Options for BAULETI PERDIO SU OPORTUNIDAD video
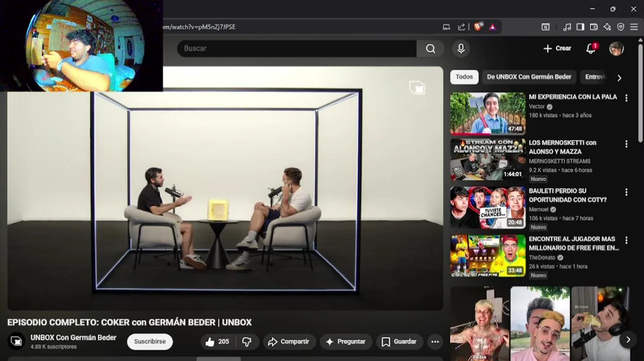This screenshot has width=644, height=361. coord(626,193)
